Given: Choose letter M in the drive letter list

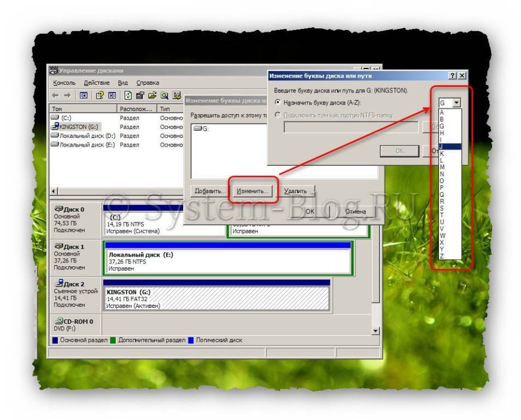Looking at the screenshot, I should click(449, 167).
